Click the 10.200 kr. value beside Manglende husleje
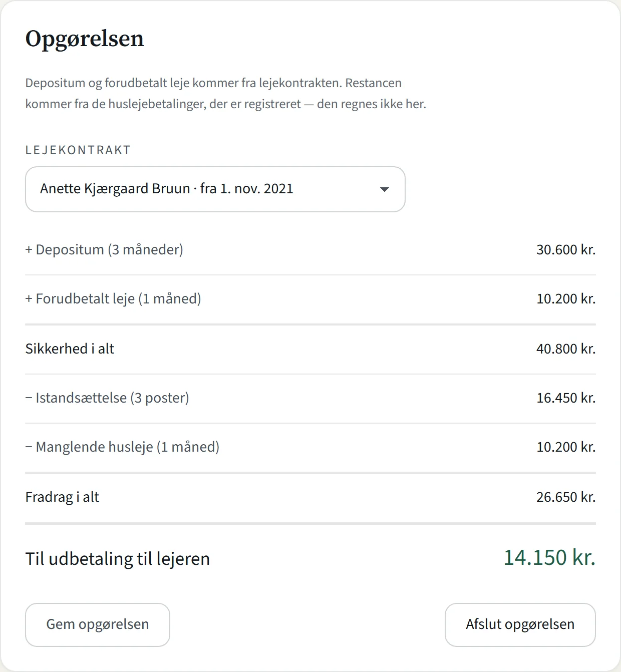Viewport: 621px width, 672px height. (566, 447)
